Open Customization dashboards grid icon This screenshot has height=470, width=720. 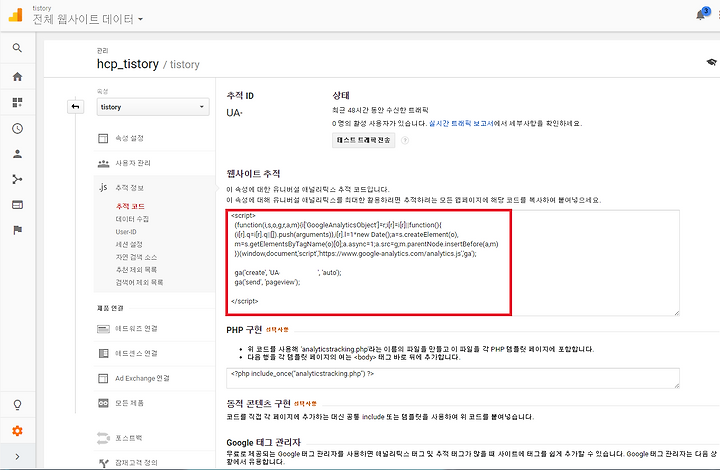click(17, 102)
